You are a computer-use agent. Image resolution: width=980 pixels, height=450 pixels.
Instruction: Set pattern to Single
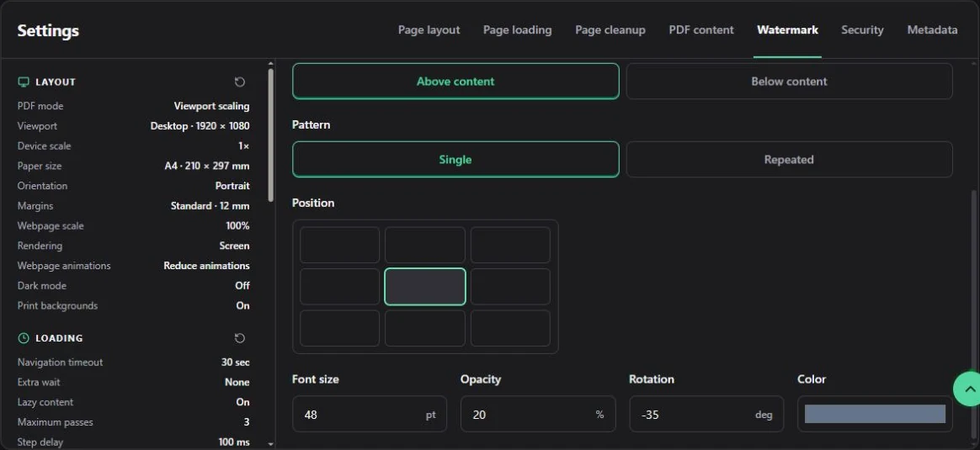455,159
